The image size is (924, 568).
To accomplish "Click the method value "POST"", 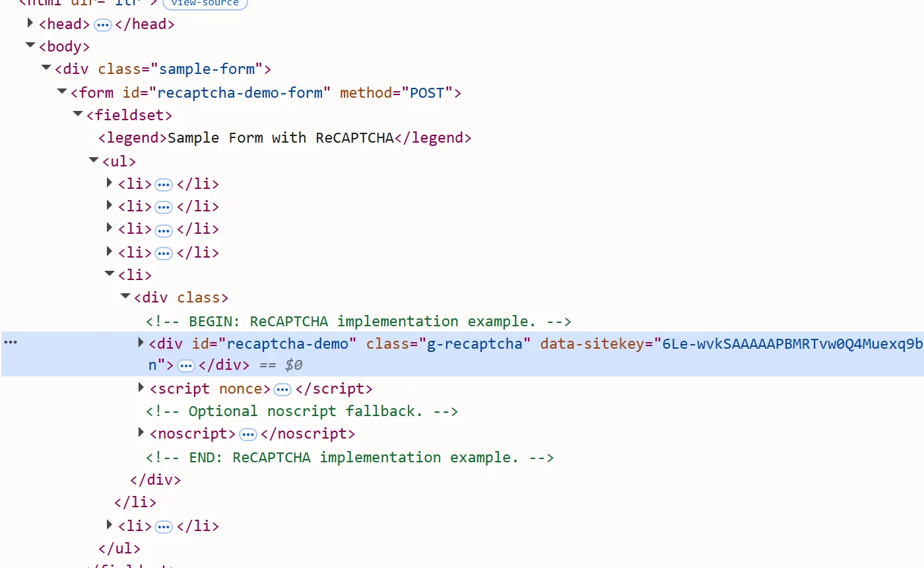I will [427, 93].
